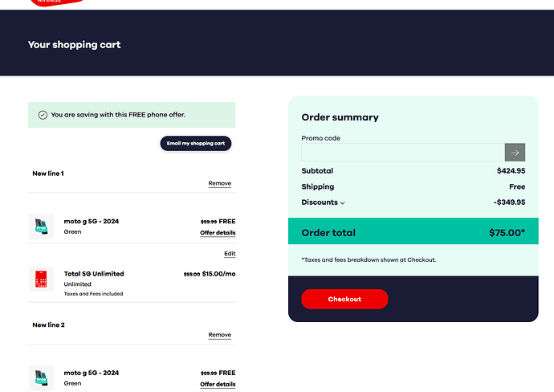Open moto g 5G thumbnail under New line 1
Viewport: 554px width, 392px height.
41,227
